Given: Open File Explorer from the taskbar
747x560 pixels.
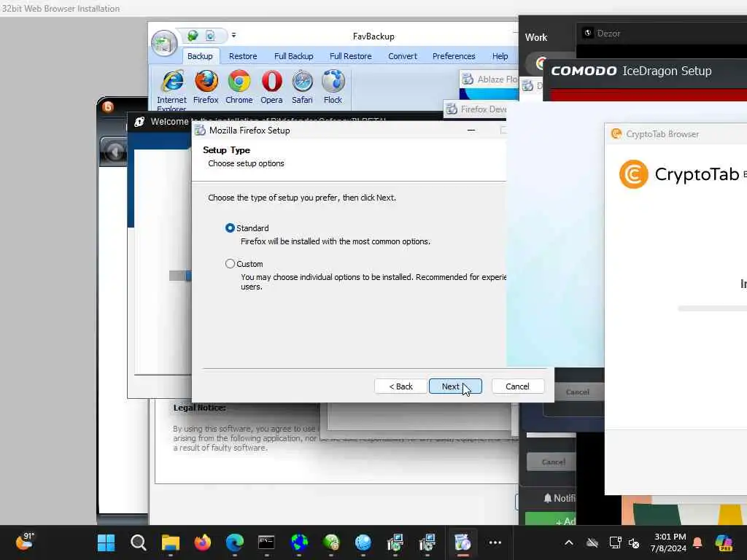Looking at the screenshot, I should pos(170,542).
